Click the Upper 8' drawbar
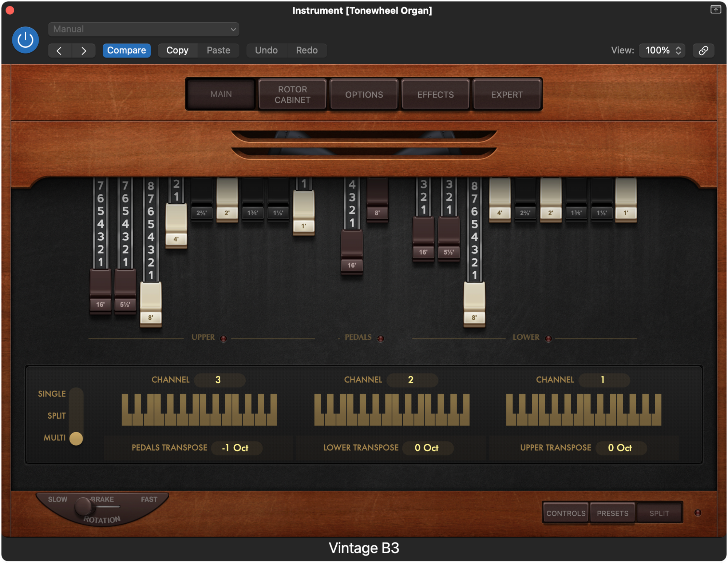Viewport: 728px width, 563px height. (x=151, y=304)
